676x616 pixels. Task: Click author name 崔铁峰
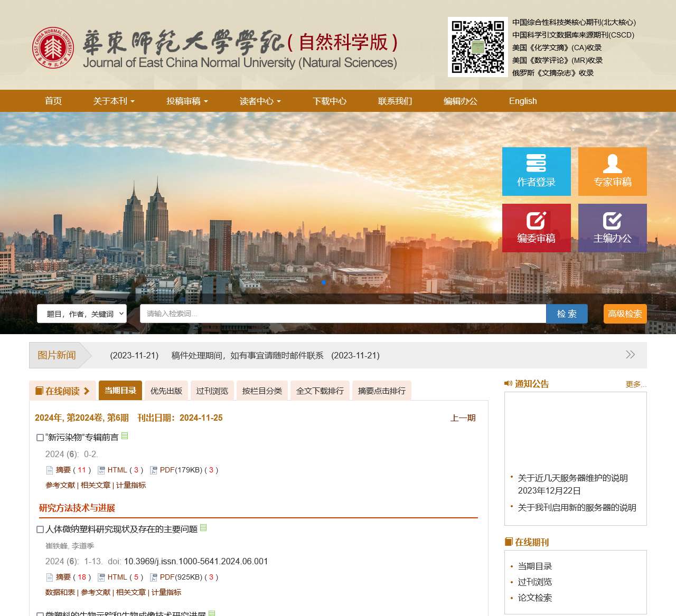(x=57, y=546)
